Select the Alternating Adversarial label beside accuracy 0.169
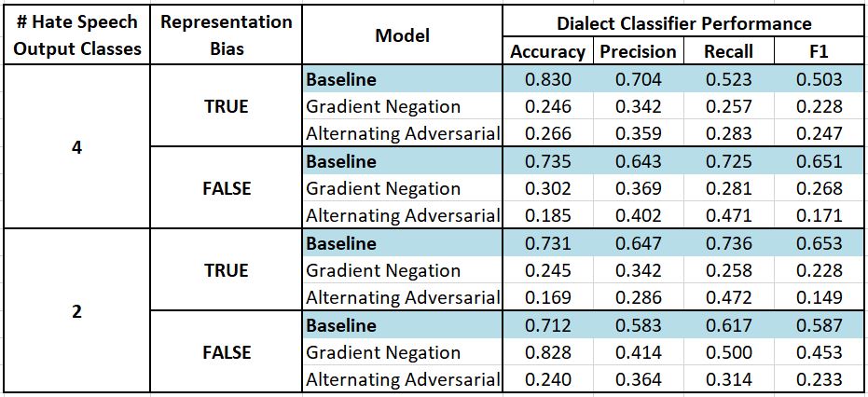Image resolution: width=868 pixels, height=397 pixels. point(403,298)
